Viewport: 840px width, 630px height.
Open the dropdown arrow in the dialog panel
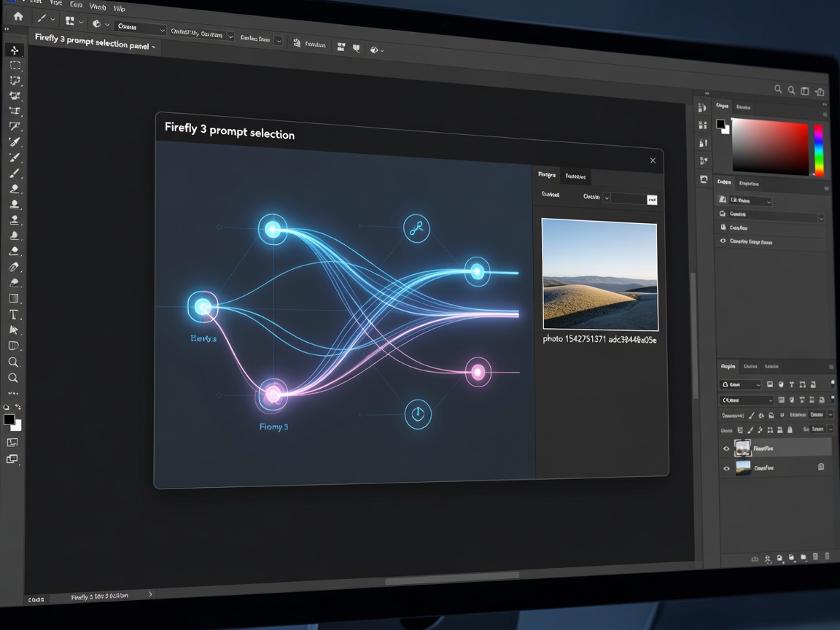(607, 197)
